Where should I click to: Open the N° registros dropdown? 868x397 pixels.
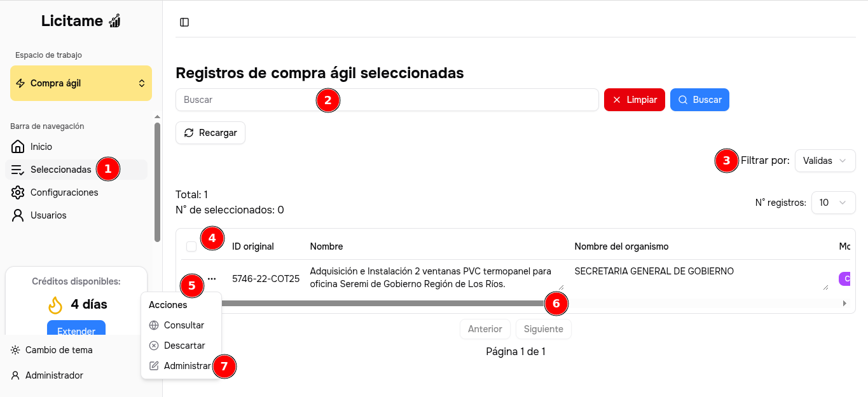click(833, 203)
